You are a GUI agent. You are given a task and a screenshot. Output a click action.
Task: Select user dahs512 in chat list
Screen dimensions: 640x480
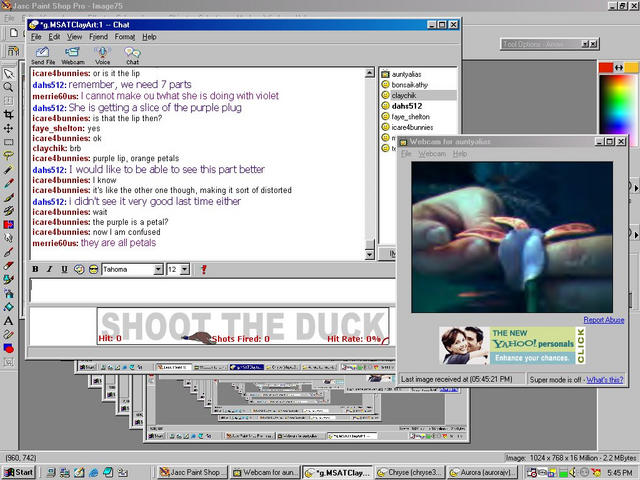(418, 106)
